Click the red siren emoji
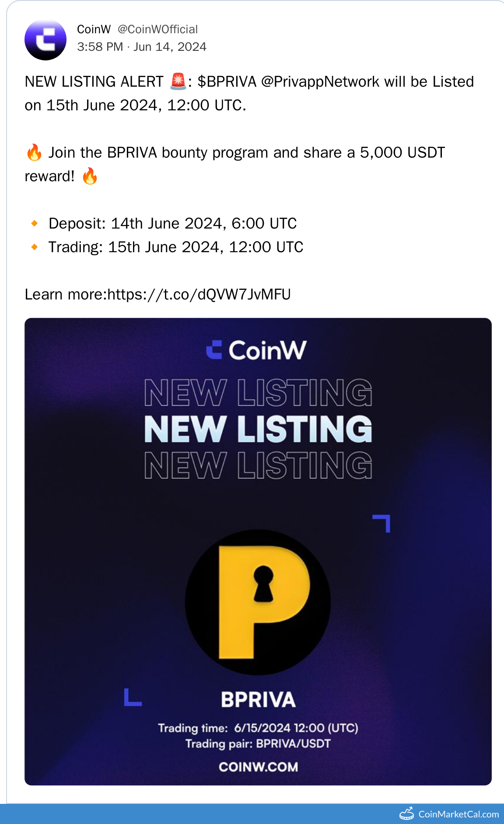504x824 pixels. click(x=178, y=81)
